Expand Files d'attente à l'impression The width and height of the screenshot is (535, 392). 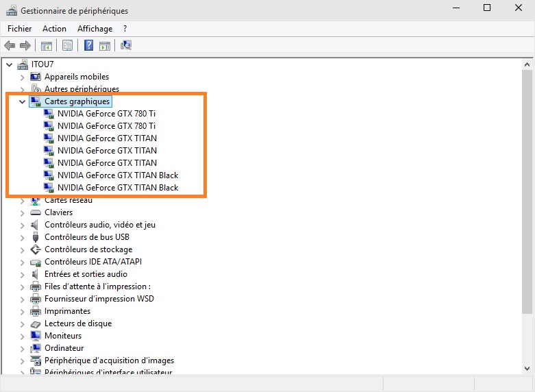[x=22, y=287]
